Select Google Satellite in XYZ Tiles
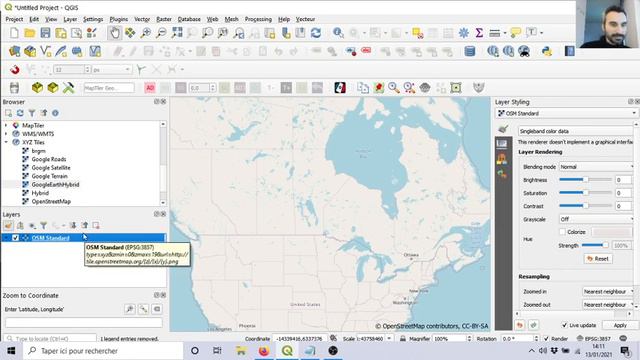The height and width of the screenshot is (360, 640). pyautogui.click(x=51, y=168)
